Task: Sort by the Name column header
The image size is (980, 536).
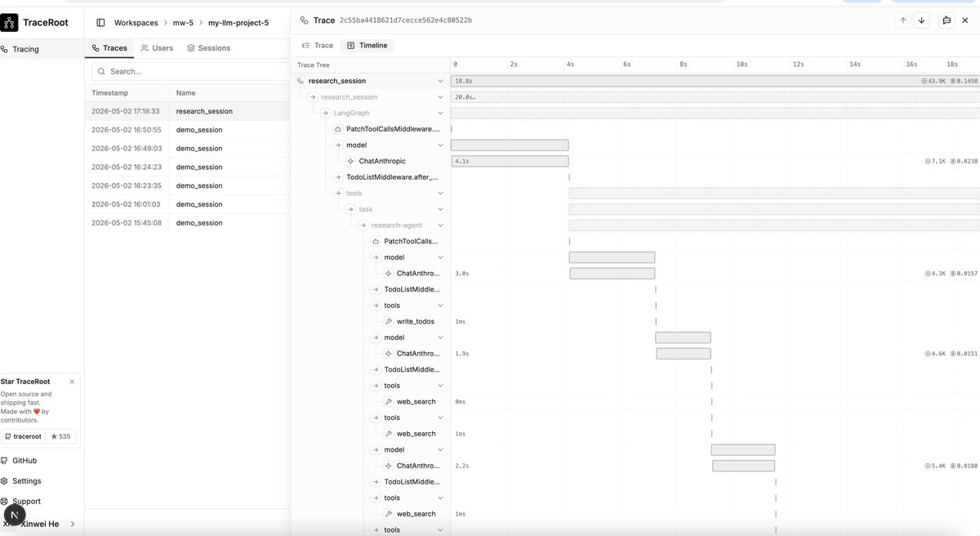Action: pos(185,93)
